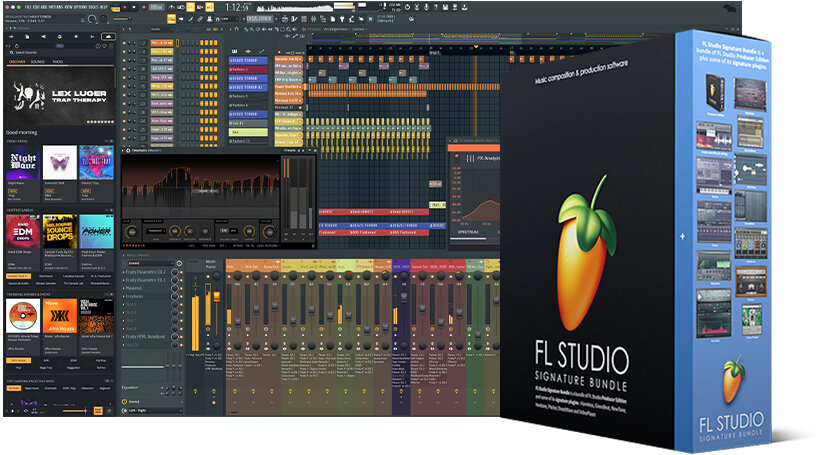This screenshot has width=816, height=455.
Task: Select the highlighted cloud icon in browser
Action: click(108, 36)
